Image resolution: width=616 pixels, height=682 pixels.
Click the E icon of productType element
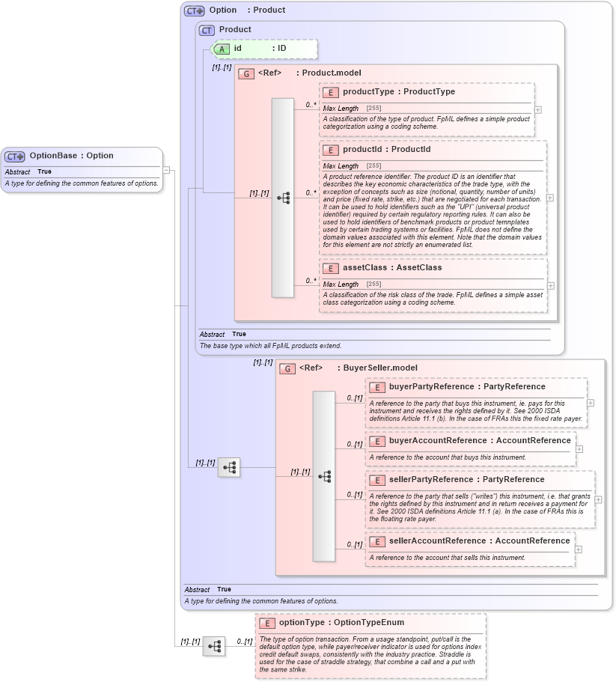click(x=330, y=92)
